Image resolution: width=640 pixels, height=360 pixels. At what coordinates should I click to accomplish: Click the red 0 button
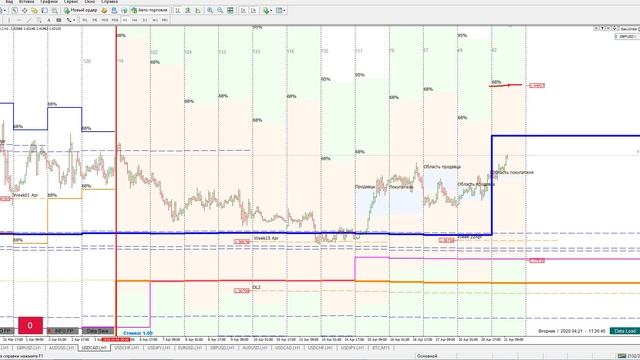[30, 325]
